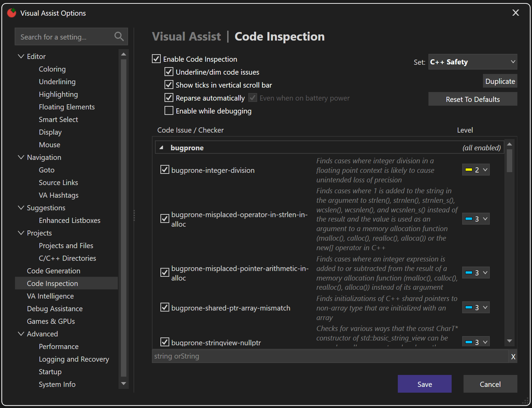The image size is (532, 408).
Task: Open level dropdown for bugprone-integer-division
Action: 476,170
